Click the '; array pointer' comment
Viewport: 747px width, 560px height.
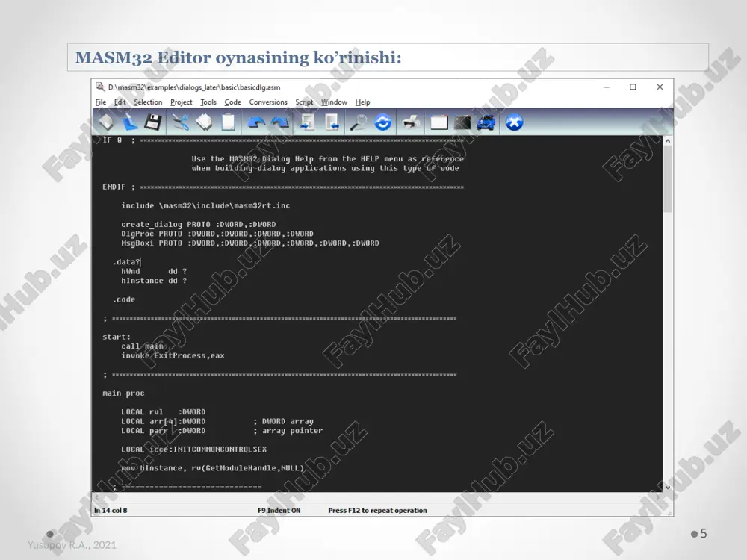288,431
